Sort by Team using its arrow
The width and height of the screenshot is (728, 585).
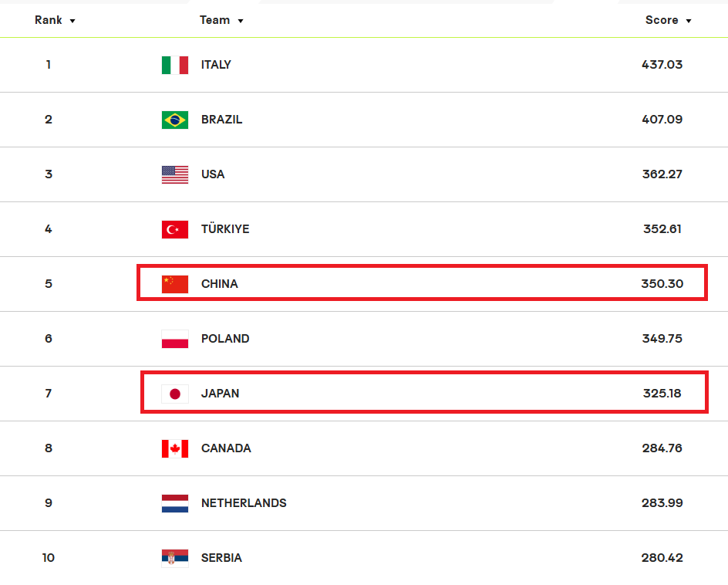point(241,21)
